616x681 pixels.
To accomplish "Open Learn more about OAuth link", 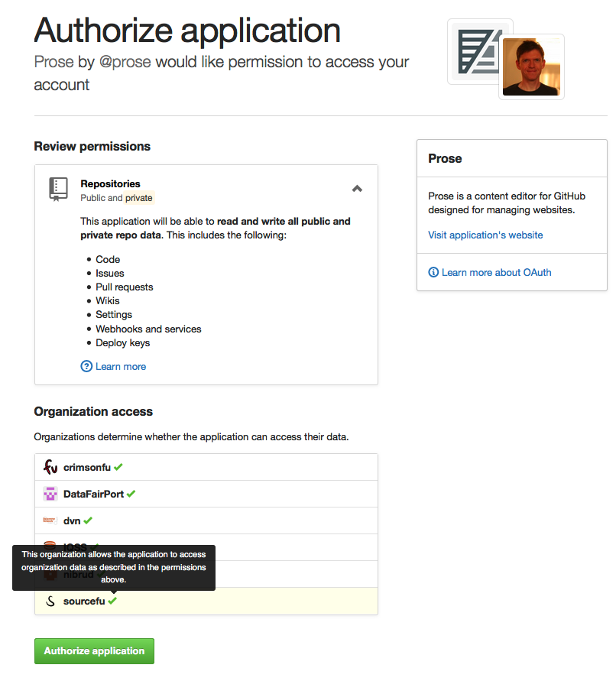I will pyautogui.click(x=497, y=272).
